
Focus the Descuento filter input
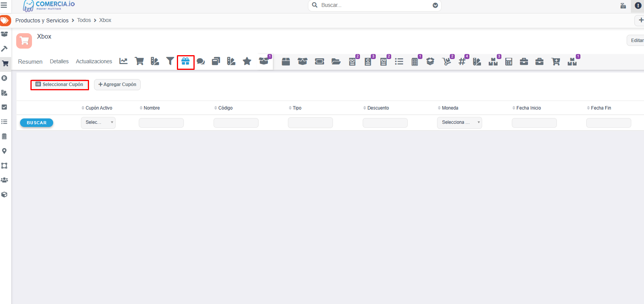[385, 123]
